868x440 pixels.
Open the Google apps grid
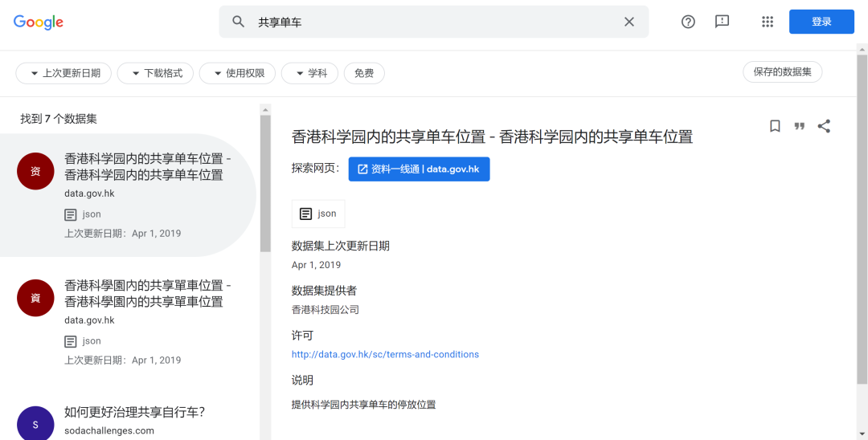coord(768,22)
